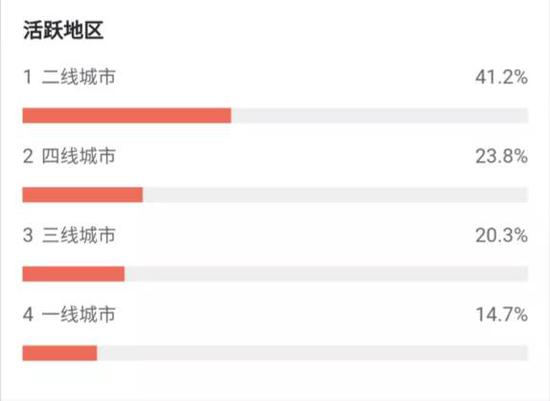This screenshot has height=401, width=550.
Task: Click the red filled bar for 四线城市
Action: pos(83,195)
